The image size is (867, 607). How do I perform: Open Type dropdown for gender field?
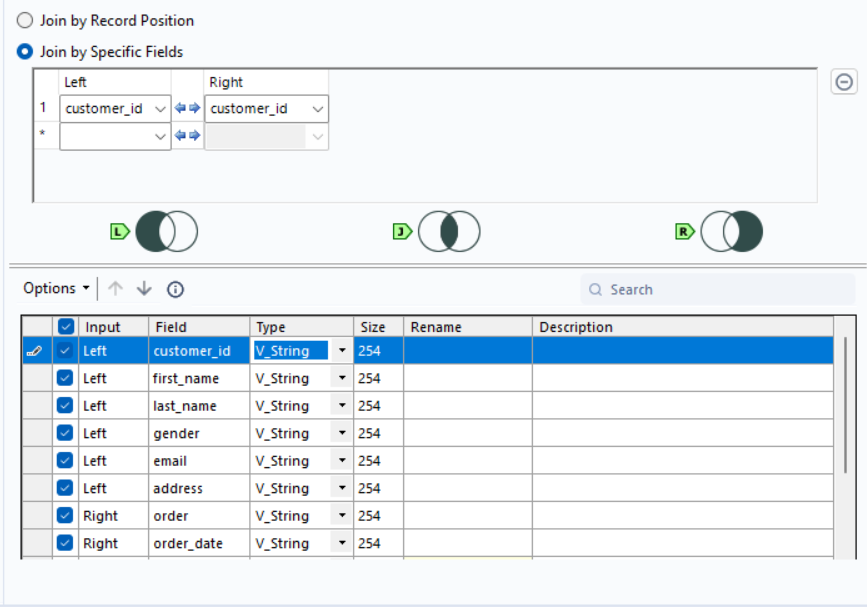point(342,433)
